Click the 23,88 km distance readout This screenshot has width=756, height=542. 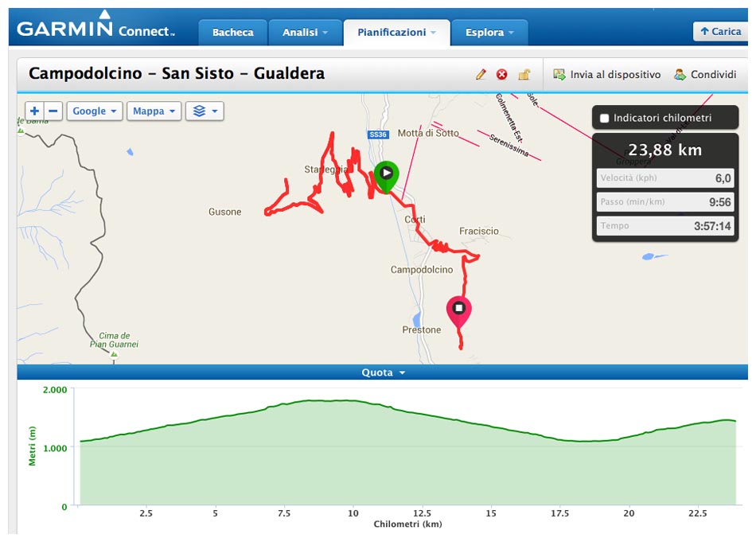pyautogui.click(x=664, y=150)
